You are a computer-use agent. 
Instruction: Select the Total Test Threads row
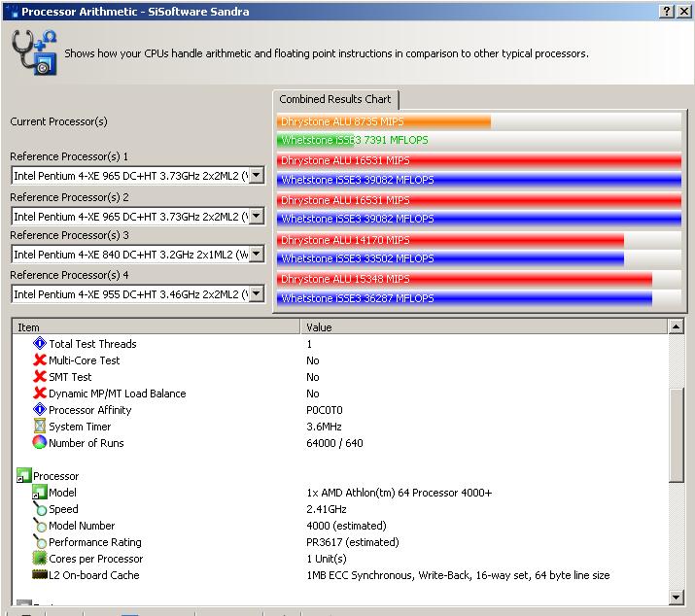click(339, 343)
